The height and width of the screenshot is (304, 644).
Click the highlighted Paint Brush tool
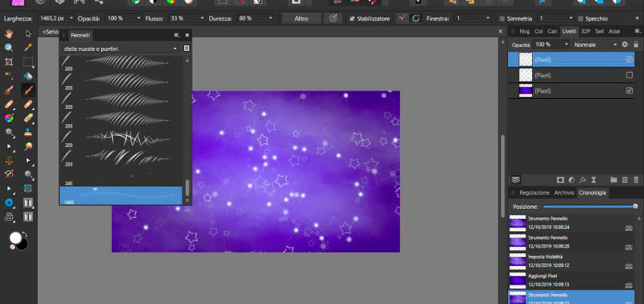coord(28,90)
